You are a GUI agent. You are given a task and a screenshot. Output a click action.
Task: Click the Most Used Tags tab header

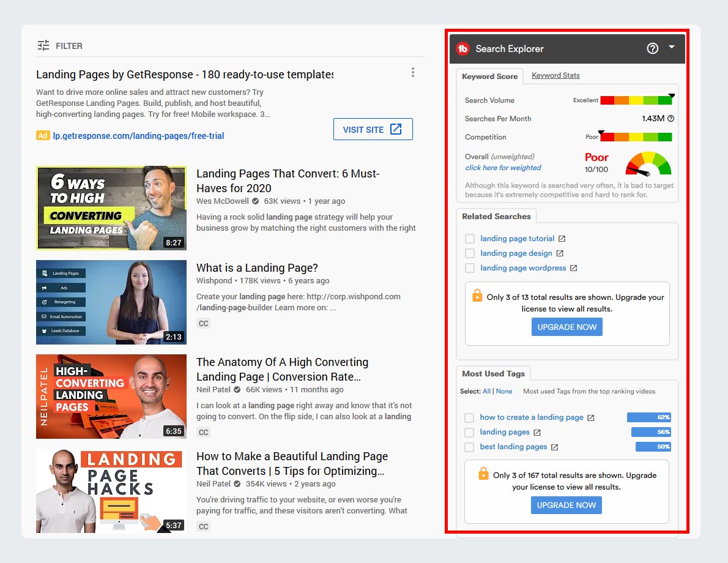pyautogui.click(x=493, y=373)
